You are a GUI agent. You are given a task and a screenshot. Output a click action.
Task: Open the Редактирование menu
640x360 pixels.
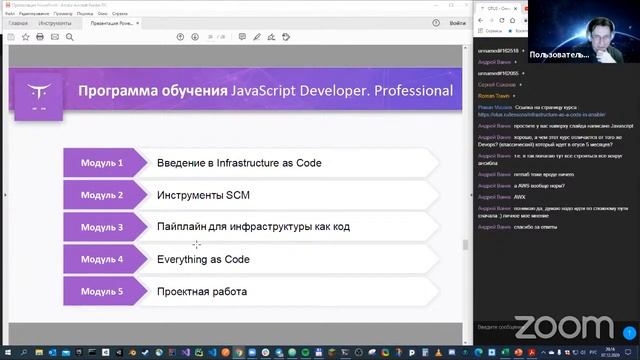(34, 13)
